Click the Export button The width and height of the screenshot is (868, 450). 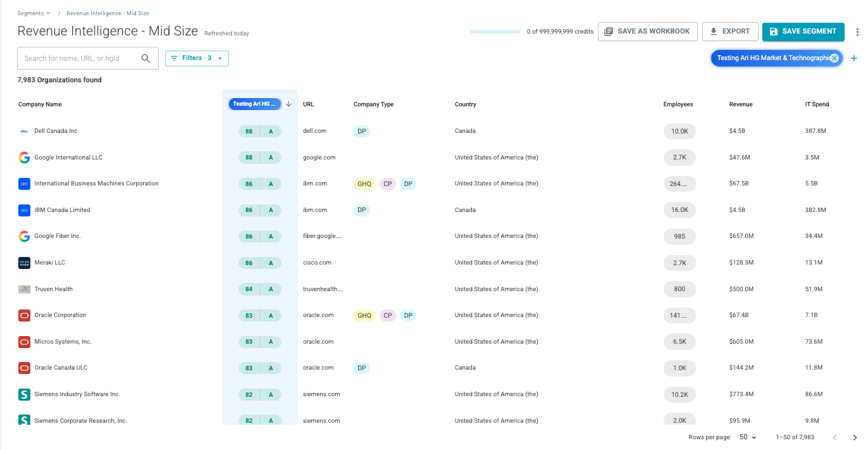[x=730, y=32]
